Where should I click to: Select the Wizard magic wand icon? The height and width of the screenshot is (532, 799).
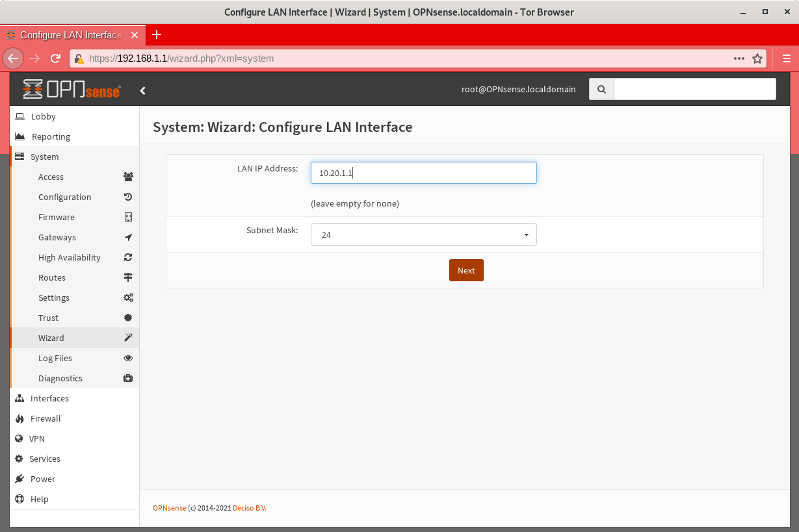128,338
